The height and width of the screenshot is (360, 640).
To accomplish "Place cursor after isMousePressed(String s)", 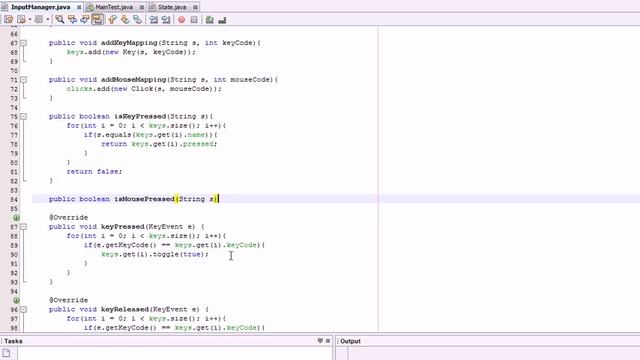I will tap(218, 199).
